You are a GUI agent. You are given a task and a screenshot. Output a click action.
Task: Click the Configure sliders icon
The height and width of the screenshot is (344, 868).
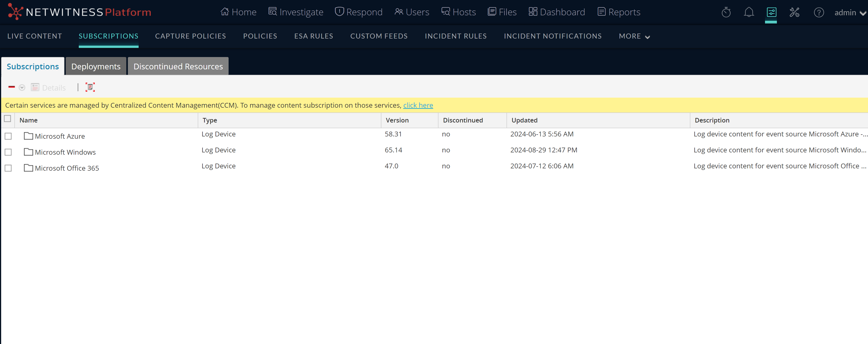coord(771,13)
